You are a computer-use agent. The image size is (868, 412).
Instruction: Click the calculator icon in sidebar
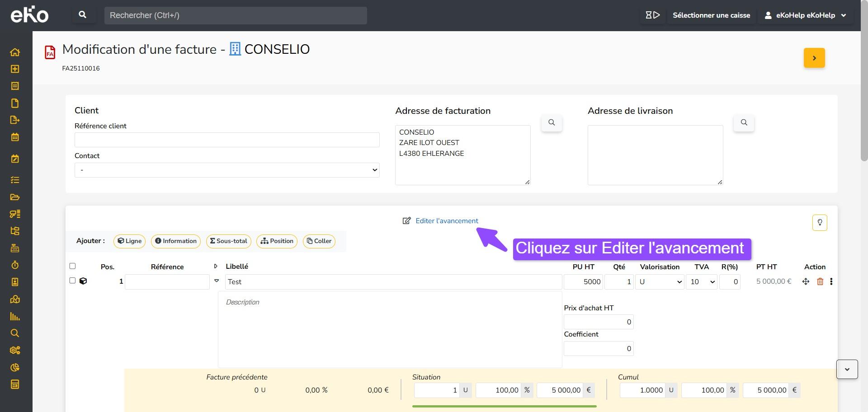click(x=15, y=384)
